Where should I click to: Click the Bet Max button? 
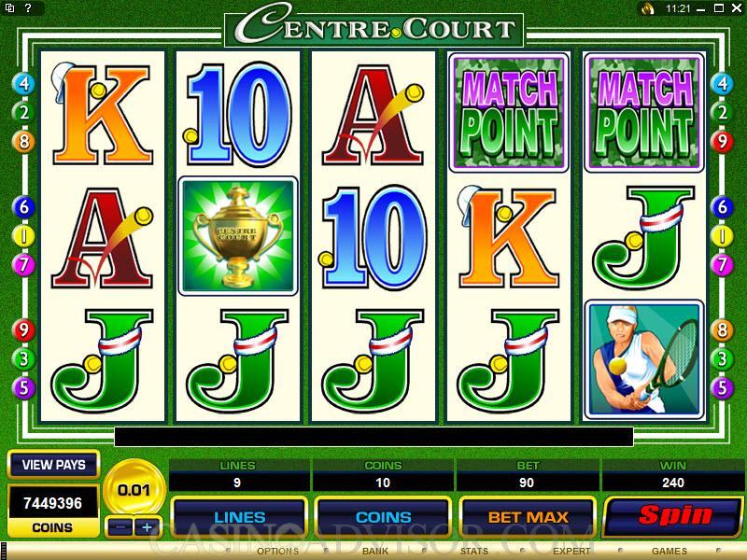click(528, 517)
